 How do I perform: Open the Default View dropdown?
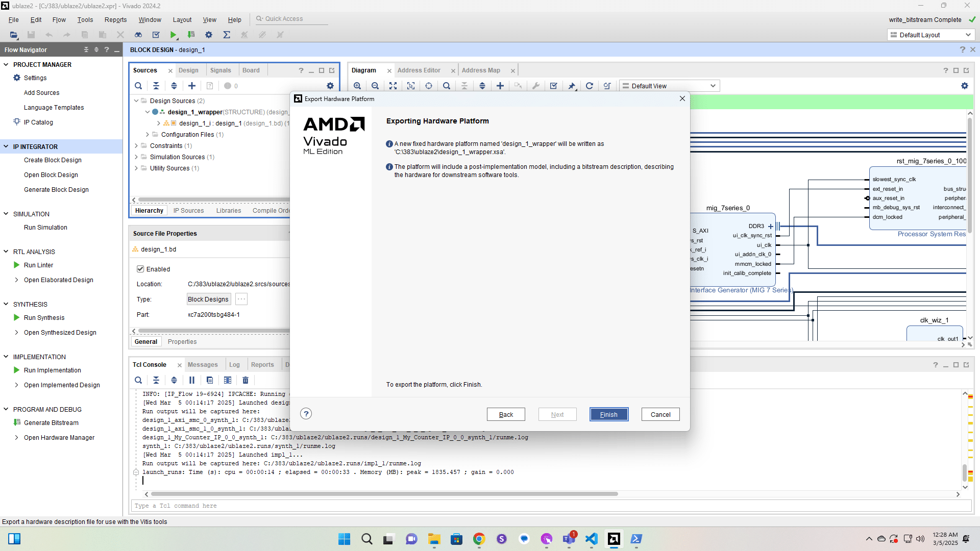[x=669, y=86]
